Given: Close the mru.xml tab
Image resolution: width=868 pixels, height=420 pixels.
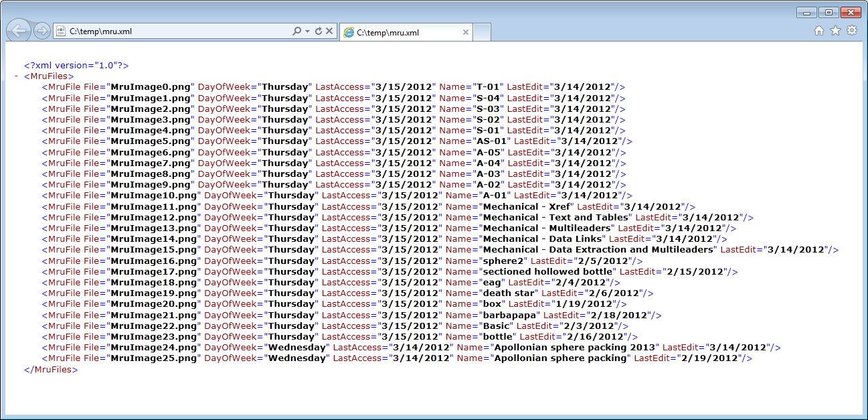Looking at the screenshot, I should pyautogui.click(x=466, y=32).
